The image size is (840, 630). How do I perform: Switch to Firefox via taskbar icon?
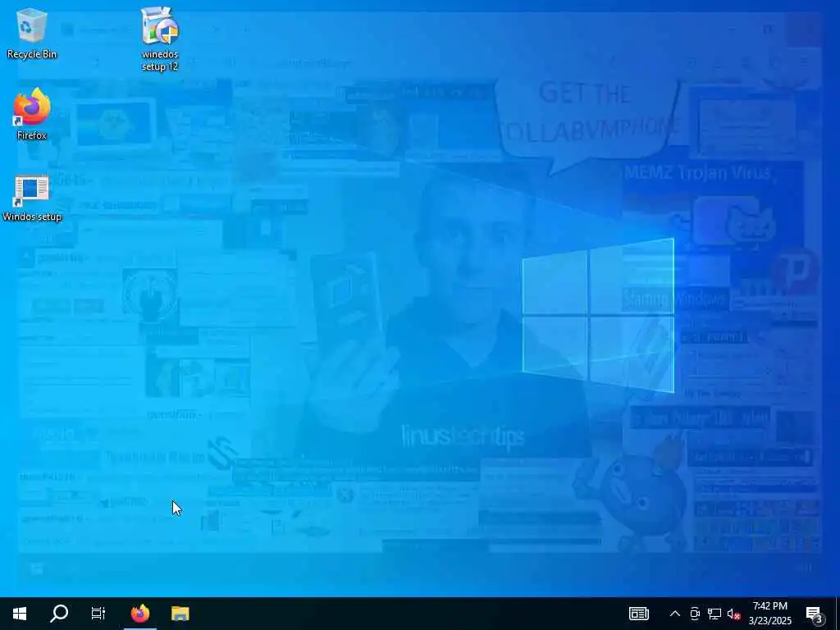click(140, 614)
